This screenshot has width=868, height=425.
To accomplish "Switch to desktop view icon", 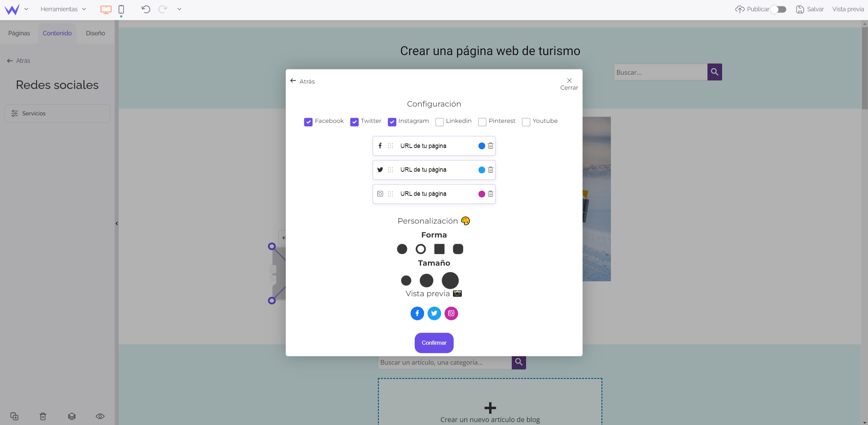I will pos(106,9).
